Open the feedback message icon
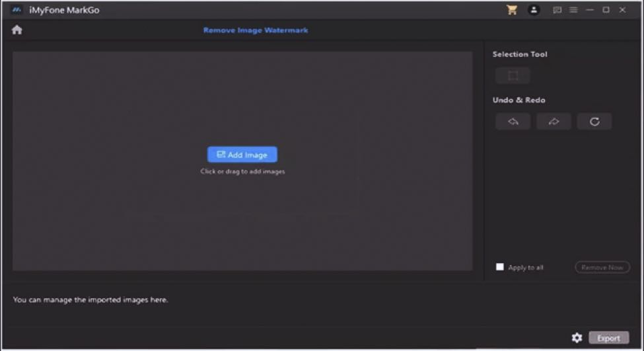 click(557, 10)
